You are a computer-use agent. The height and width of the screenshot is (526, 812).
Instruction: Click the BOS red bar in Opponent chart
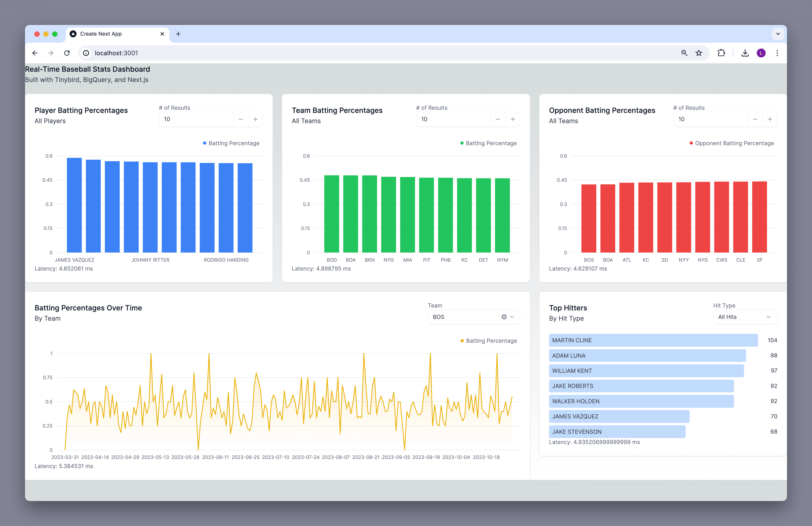pyautogui.click(x=589, y=218)
